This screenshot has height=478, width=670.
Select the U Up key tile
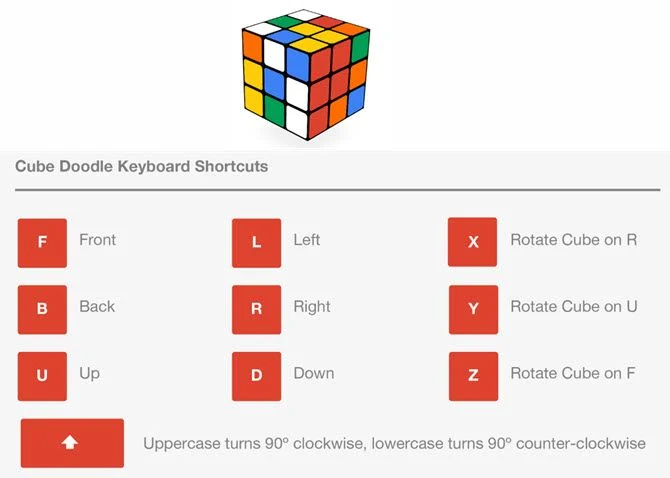pos(42,376)
